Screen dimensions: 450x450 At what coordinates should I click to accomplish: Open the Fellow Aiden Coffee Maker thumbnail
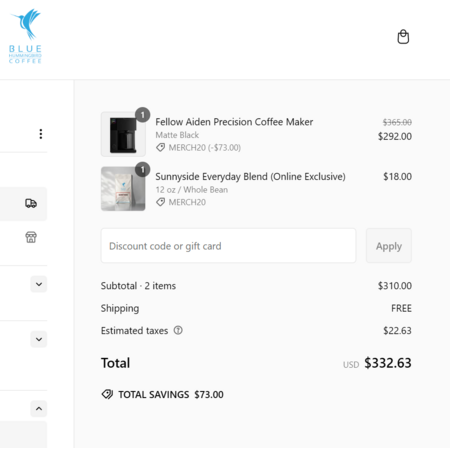click(x=123, y=134)
